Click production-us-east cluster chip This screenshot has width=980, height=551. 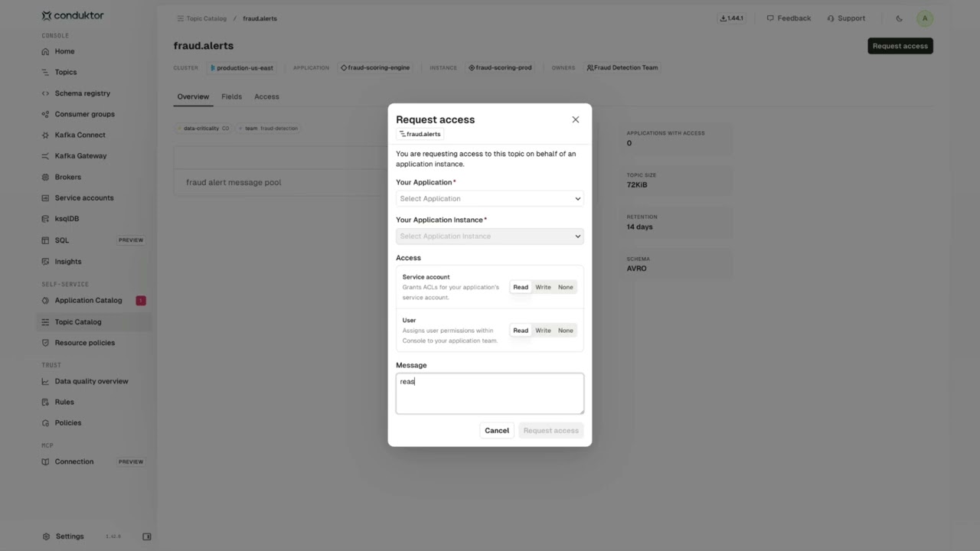click(x=242, y=67)
